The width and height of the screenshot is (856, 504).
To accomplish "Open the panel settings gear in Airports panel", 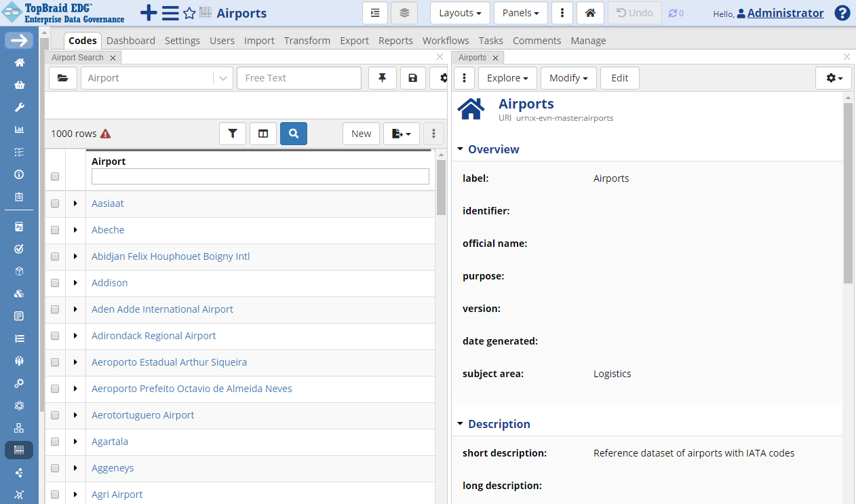I will [x=833, y=78].
